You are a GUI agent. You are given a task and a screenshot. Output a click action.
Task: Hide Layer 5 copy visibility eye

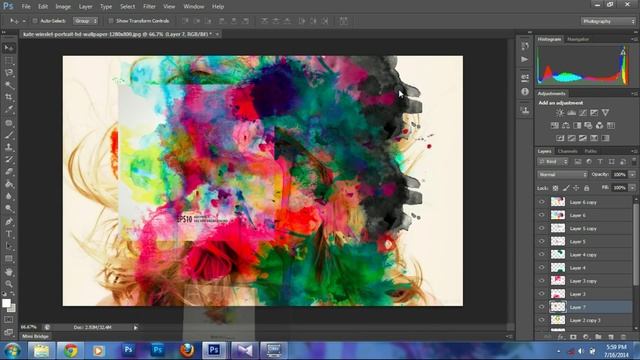542,228
